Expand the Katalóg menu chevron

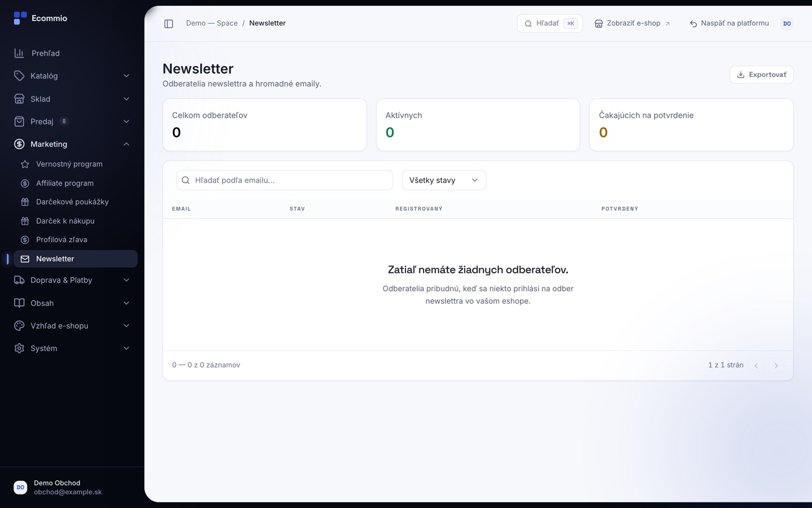126,76
